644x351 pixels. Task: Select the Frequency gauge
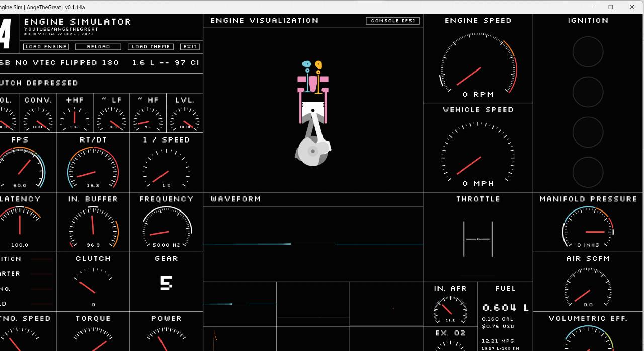click(x=167, y=227)
